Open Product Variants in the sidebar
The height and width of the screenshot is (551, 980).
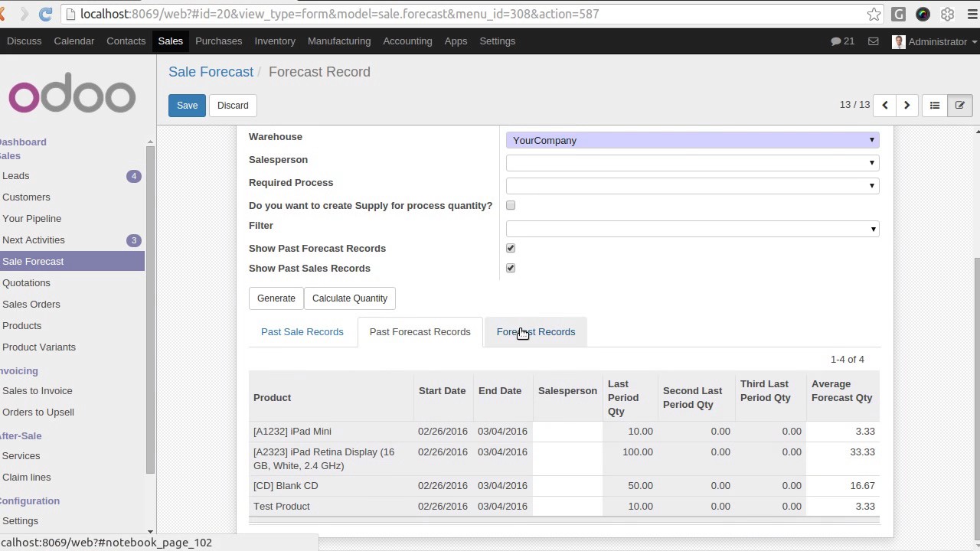[x=39, y=347]
